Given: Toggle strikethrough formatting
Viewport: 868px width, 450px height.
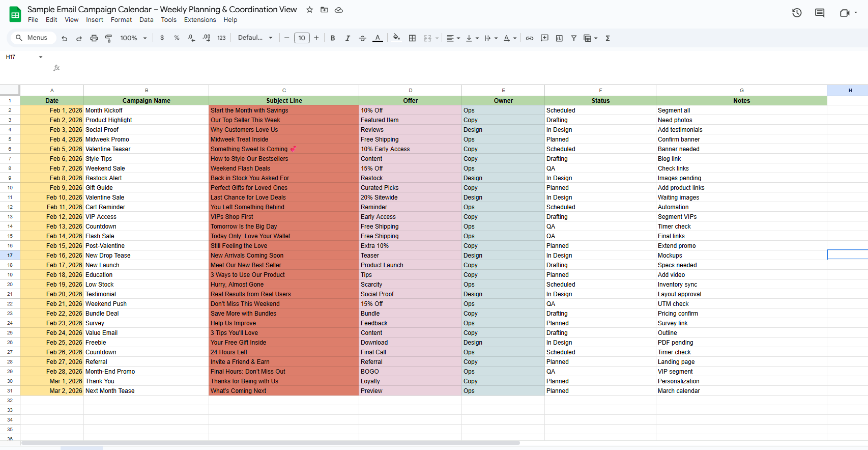Looking at the screenshot, I should click(362, 38).
